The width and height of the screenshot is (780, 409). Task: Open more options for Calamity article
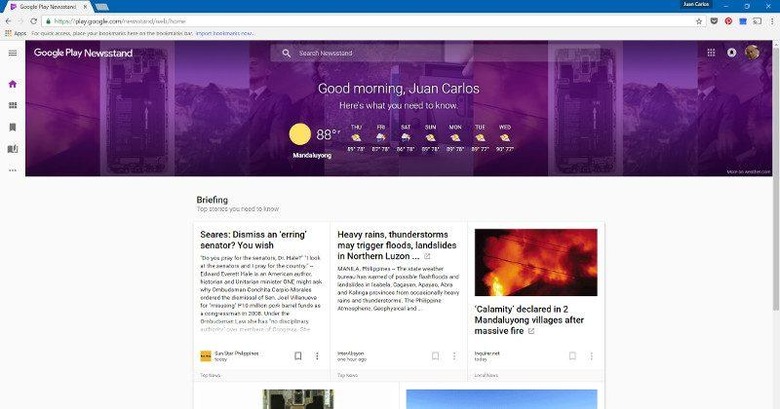point(591,356)
